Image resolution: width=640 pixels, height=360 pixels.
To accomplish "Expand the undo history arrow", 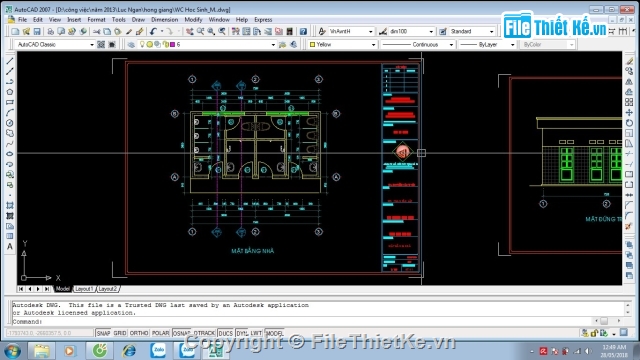I will coord(162,31).
